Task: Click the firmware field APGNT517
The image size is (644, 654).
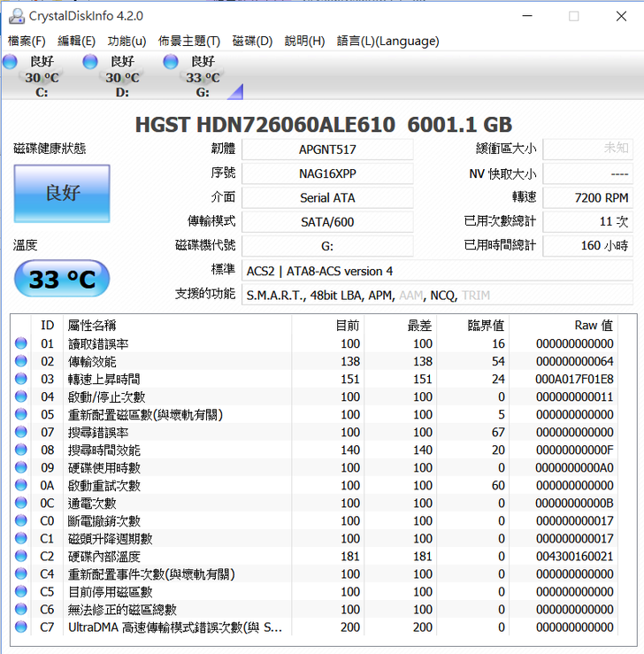Action: pyautogui.click(x=327, y=150)
